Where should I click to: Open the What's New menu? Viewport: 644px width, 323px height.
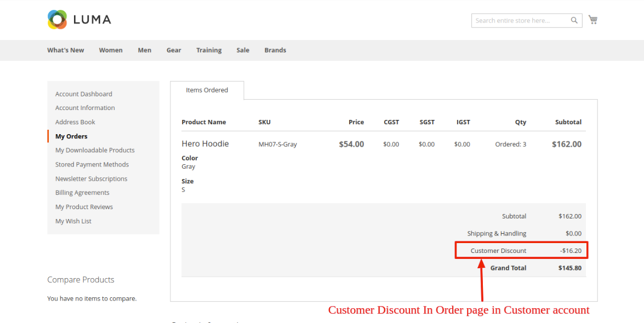(66, 50)
